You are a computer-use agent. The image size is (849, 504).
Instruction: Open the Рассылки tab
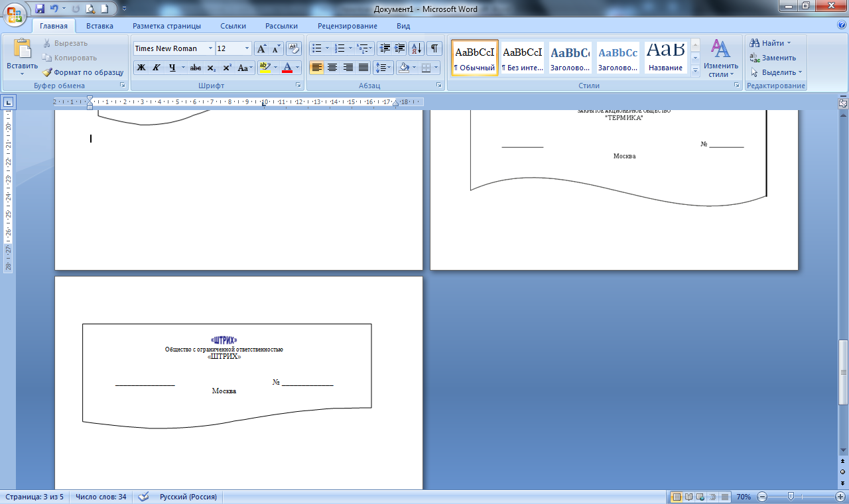pyautogui.click(x=281, y=26)
